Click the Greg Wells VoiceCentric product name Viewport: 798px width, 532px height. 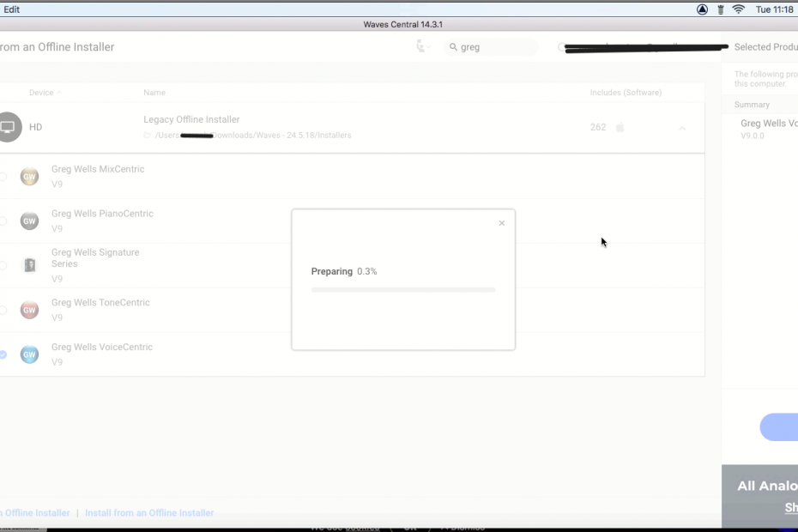pyautogui.click(x=102, y=347)
